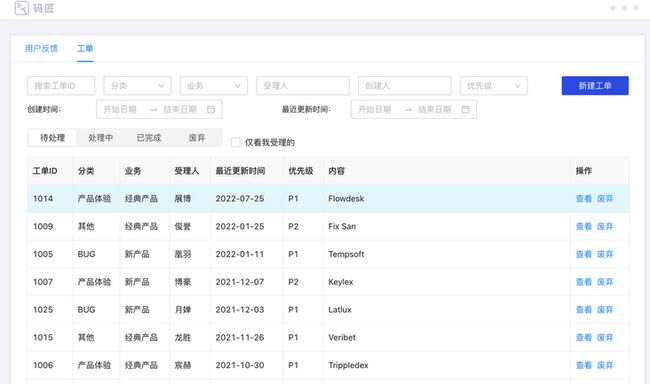Expand the 业务 dropdown filter
Screen dimensions: 650x384
213,86
